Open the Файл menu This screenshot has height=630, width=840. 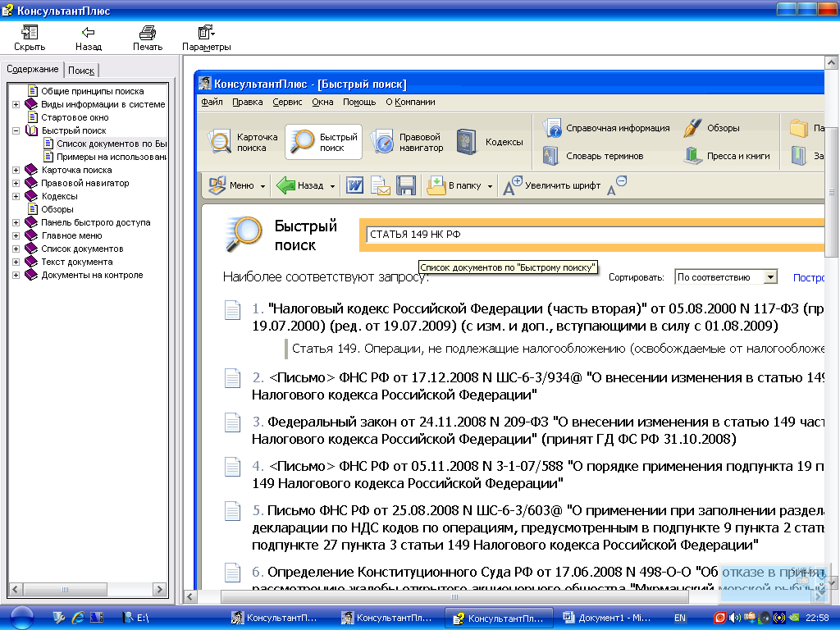[x=212, y=102]
